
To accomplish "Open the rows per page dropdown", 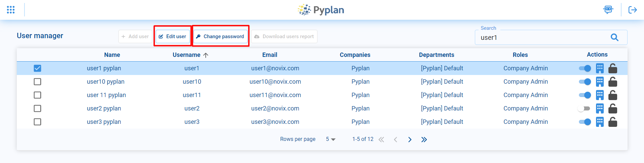I will (331, 139).
